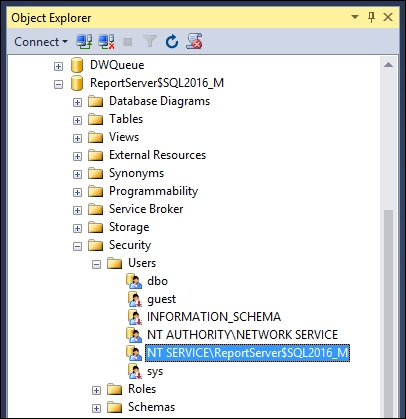The height and width of the screenshot is (419, 406).
Task: Expand the Schemas folder
Action: pos(96,408)
